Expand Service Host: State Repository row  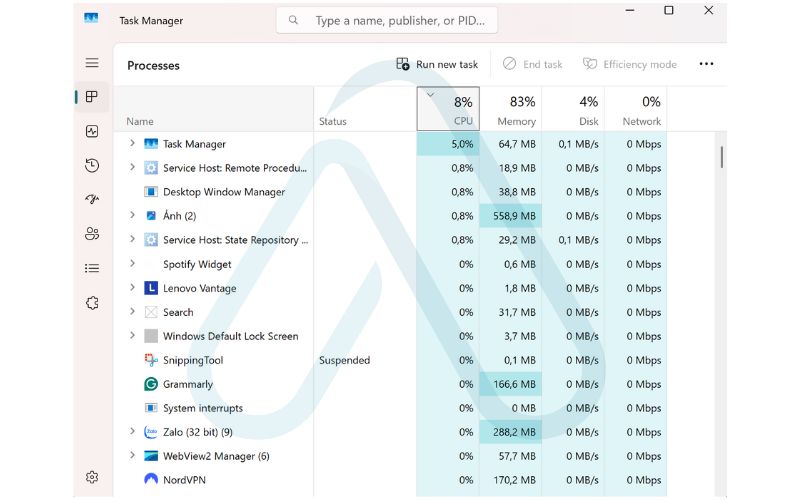[x=132, y=239]
